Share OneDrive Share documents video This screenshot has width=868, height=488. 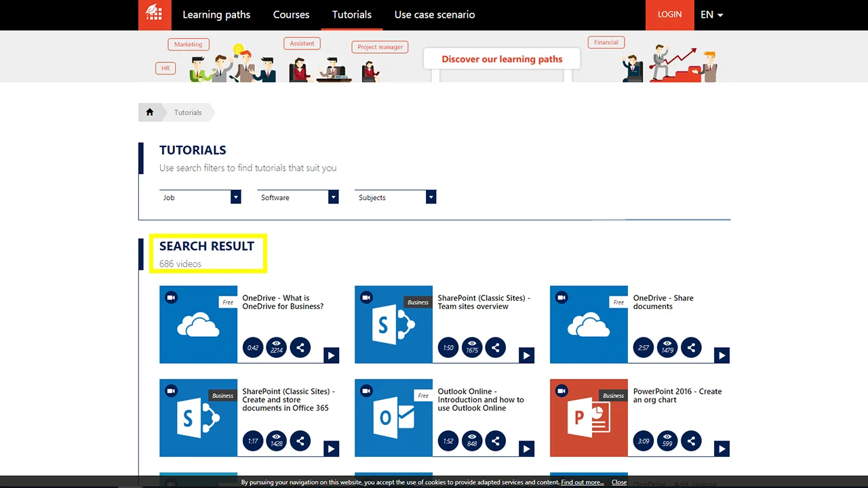coord(690,348)
